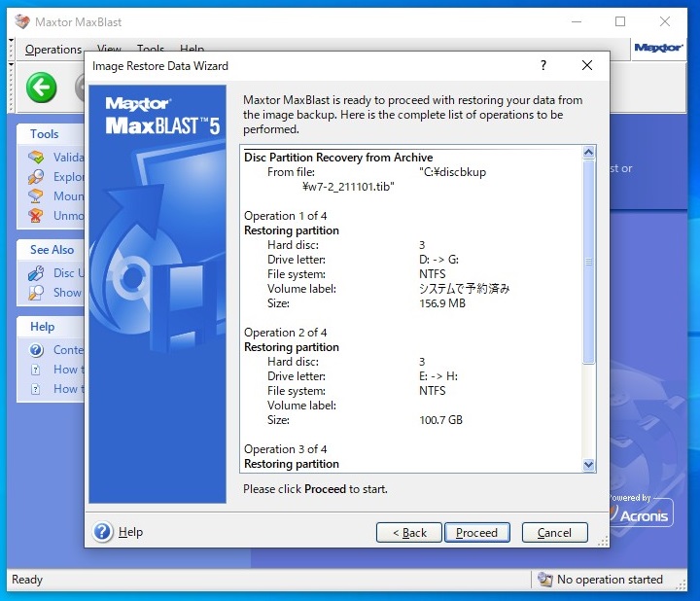Click the Maxtor MaxBlast title bar app icon

(x=21, y=21)
